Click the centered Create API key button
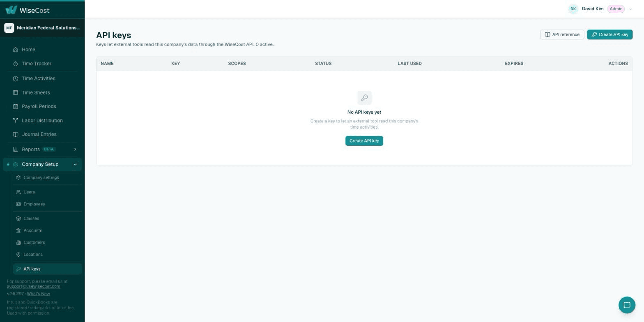Viewport: 644px width, 322px height. 364,141
